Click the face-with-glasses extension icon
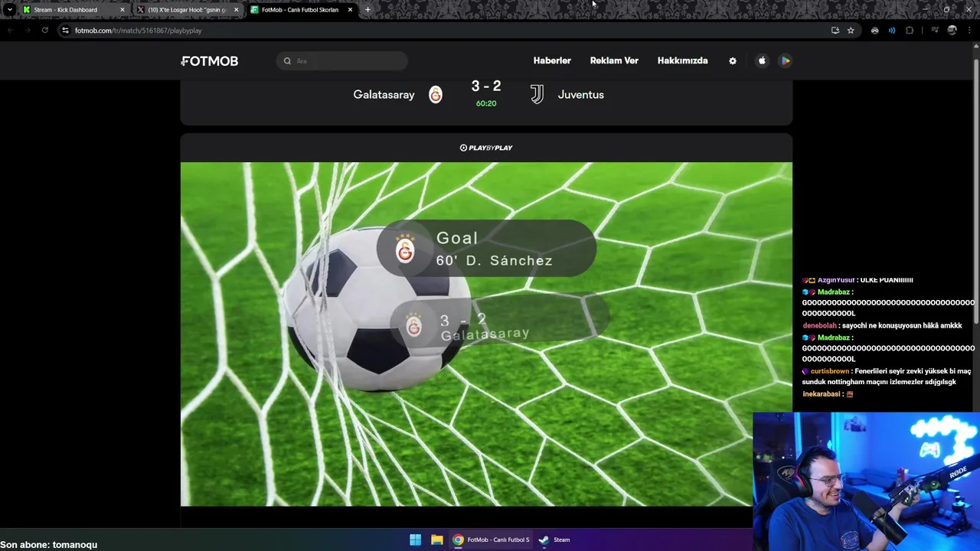The image size is (980, 551). click(x=874, y=30)
